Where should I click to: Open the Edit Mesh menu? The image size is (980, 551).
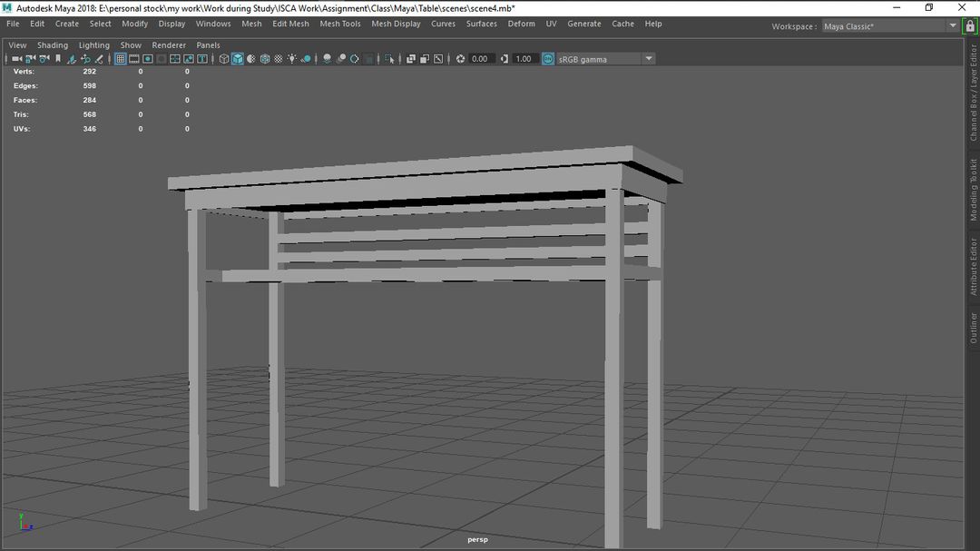tap(290, 24)
